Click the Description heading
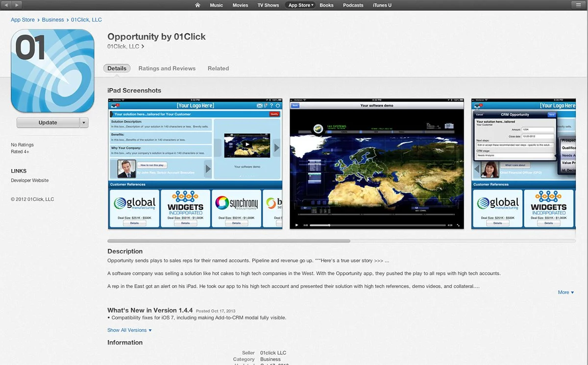Screen dimensions: 588x365 pos(125,251)
